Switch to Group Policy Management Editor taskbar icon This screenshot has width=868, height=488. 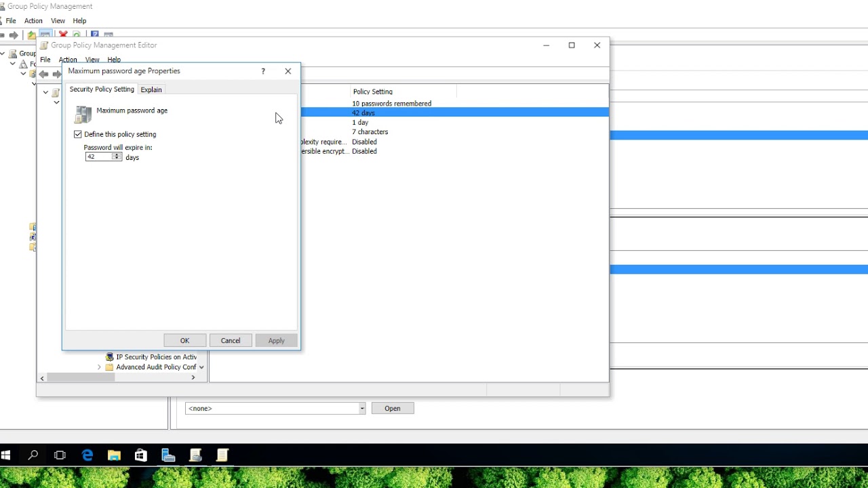222,455
